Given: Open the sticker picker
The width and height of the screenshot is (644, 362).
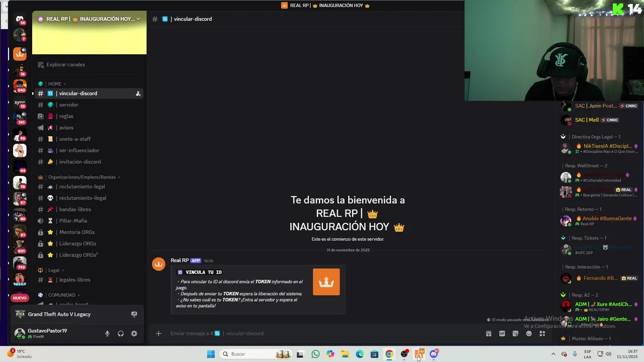Looking at the screenshot, I should click(x=515, y=333).
